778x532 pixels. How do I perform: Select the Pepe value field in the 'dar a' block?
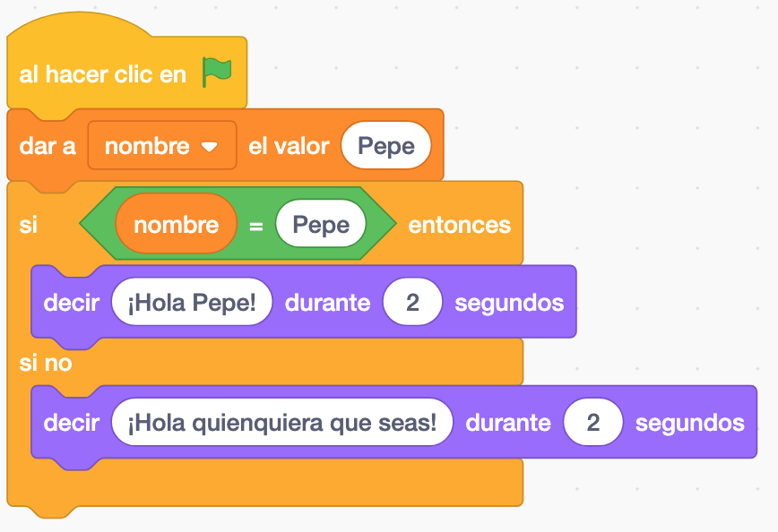[385, 146]
